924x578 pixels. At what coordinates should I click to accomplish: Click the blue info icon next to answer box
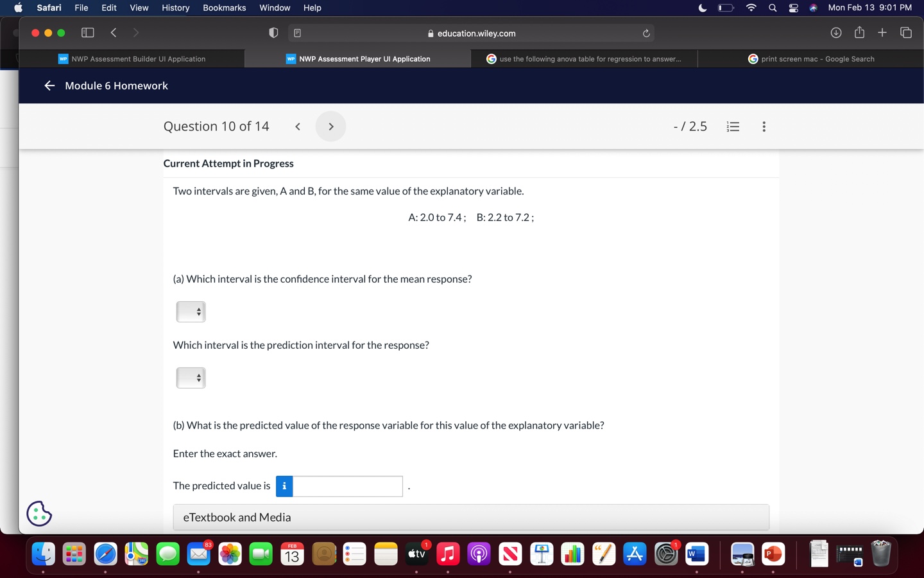pyautogui.click(x=284, y=486)
